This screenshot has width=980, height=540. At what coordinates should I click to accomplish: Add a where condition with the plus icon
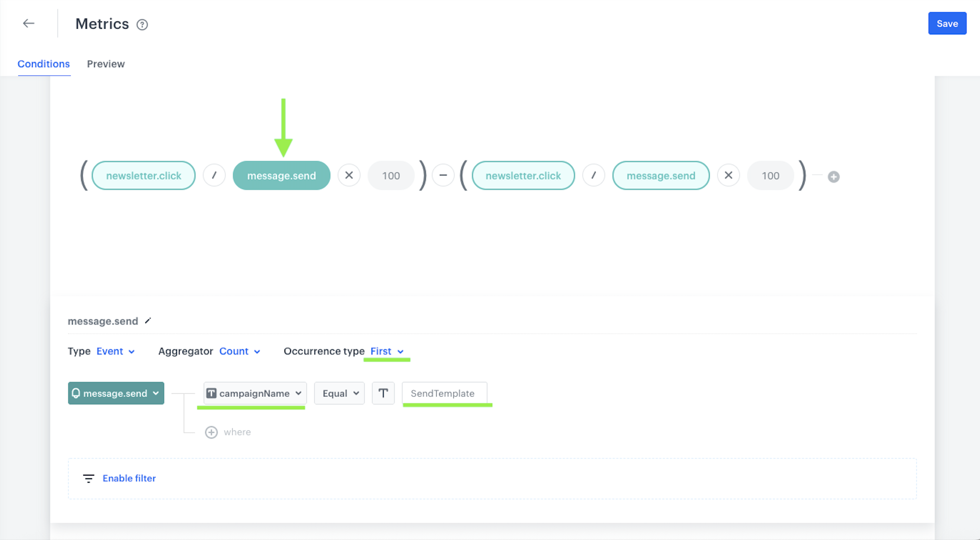click(211, 432)
